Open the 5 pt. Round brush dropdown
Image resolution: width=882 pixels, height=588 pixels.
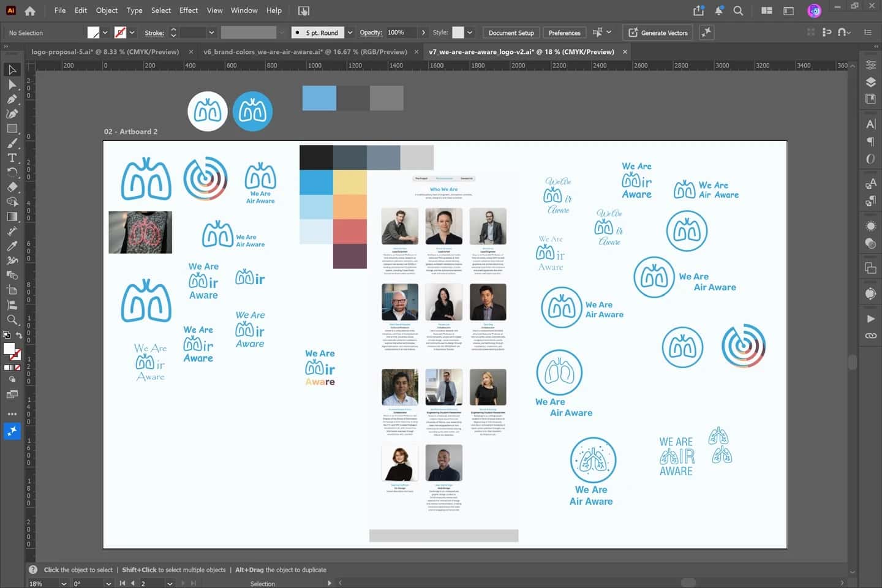click(x=350, y=32)
